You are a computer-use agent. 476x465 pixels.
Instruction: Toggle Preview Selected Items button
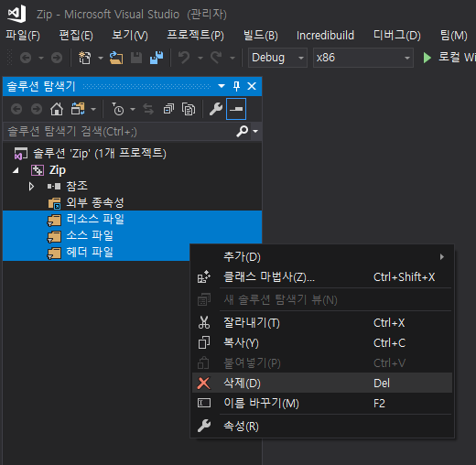point(236,109)
